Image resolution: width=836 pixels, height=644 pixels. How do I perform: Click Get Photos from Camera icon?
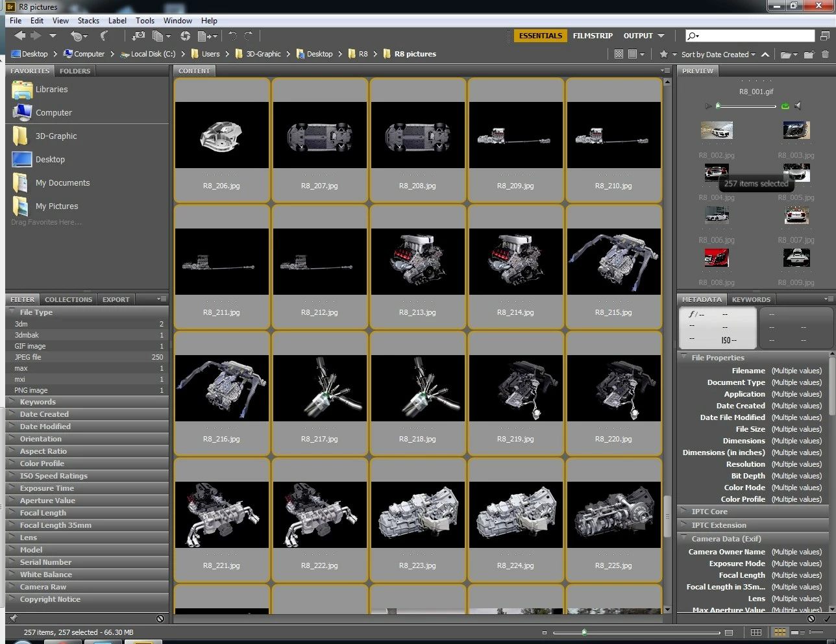(x=139, y=36)
